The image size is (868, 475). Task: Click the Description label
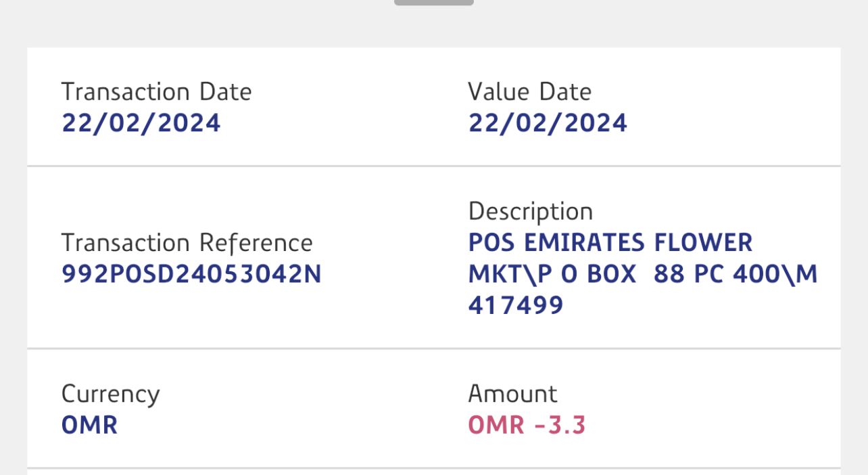530,212
